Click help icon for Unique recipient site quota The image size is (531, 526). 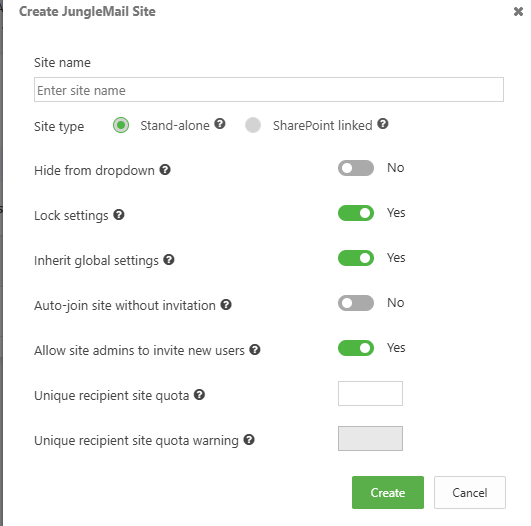tap(199, 395)
